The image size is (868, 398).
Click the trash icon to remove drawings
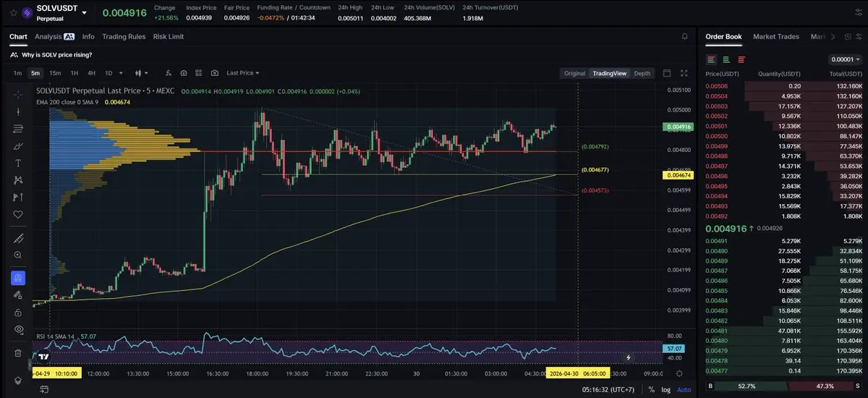(18, 352)
